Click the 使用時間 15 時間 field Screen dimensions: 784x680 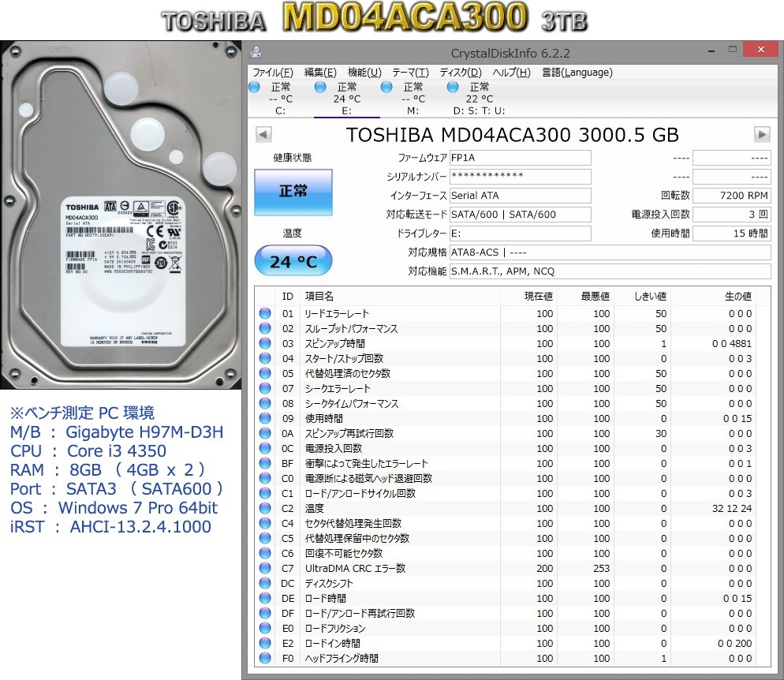(731, 234)
